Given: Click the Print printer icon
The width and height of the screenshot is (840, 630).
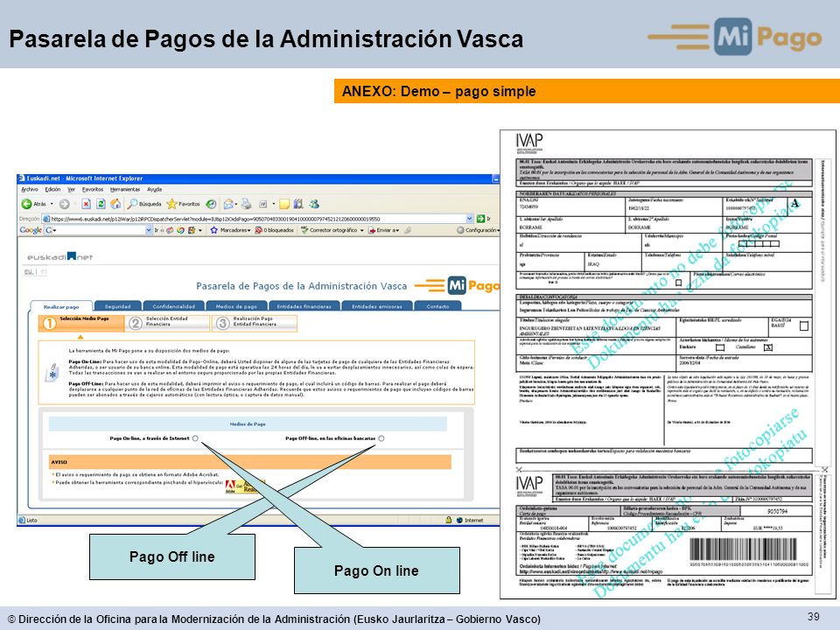Looking at the screenshot, I should click(246, 204).
